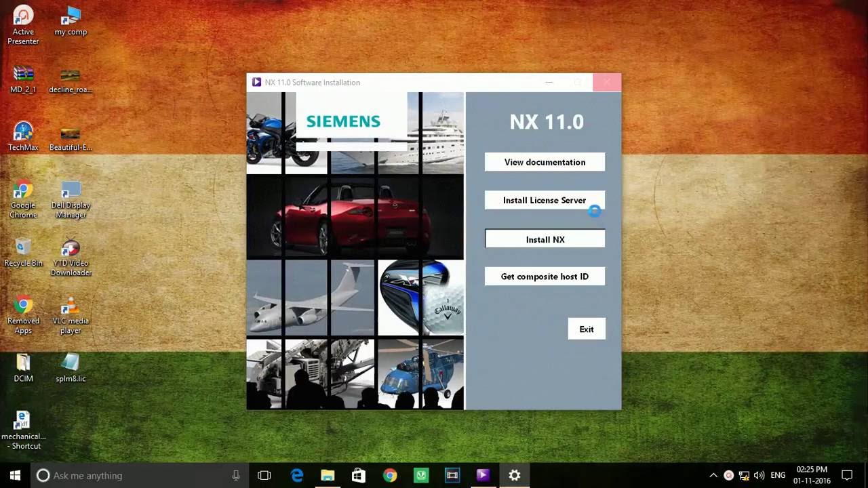The height and width of the screenshot is (488, 868).
Task: Close the NX 11.0 Software Installation window
Action: pos(606,82)
